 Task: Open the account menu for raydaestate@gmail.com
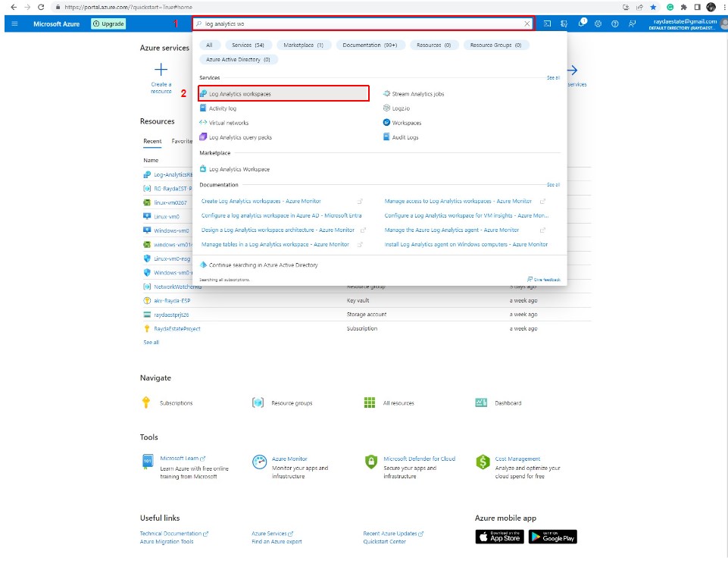pos(686,24)
